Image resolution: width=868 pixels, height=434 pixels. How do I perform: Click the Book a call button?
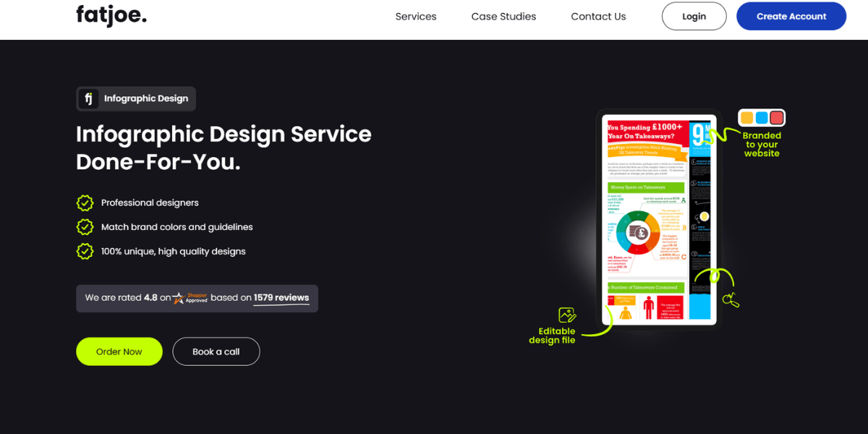(216, 352)
